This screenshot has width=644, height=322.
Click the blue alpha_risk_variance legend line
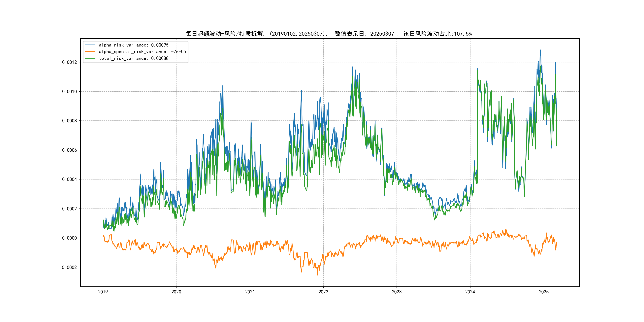tap(90, 45)
